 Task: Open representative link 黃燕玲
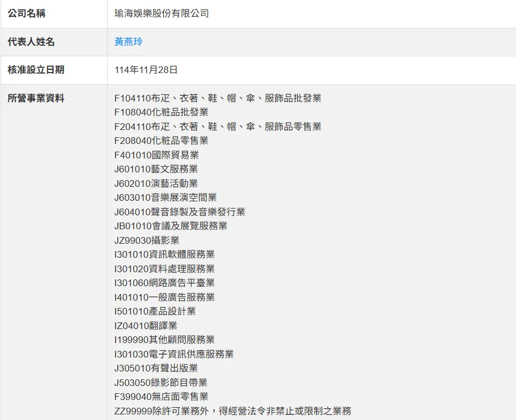tap(128, 42)
